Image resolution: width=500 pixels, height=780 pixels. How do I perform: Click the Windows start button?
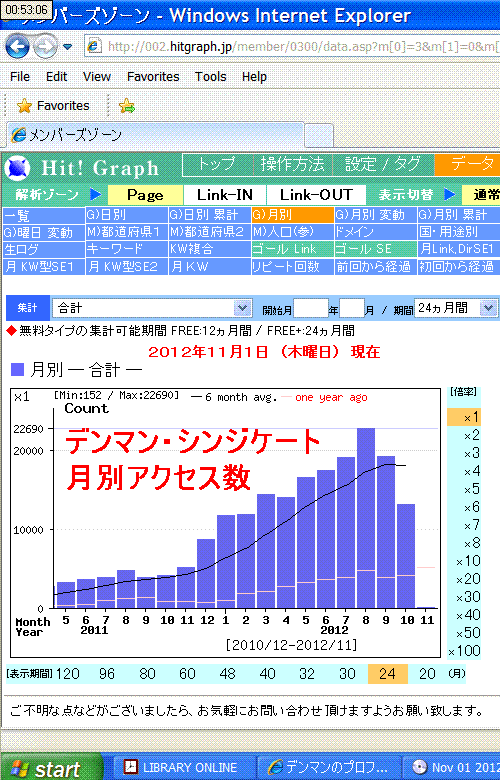click(x=52, y=768)
